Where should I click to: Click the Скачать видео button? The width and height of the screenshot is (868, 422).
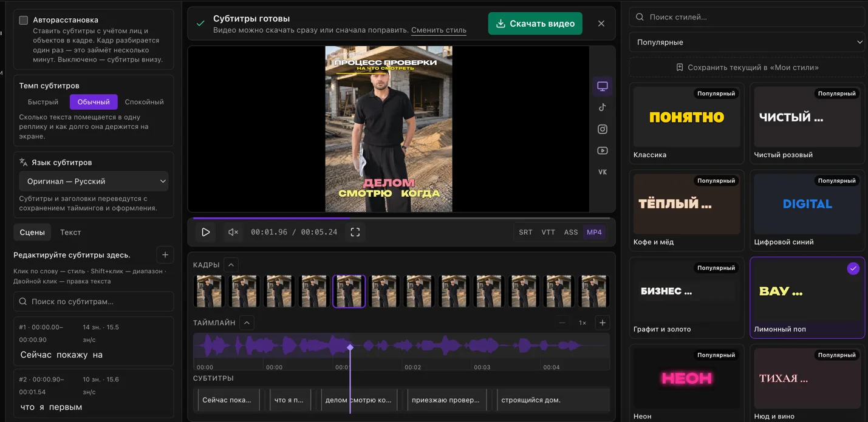(535, 24)
